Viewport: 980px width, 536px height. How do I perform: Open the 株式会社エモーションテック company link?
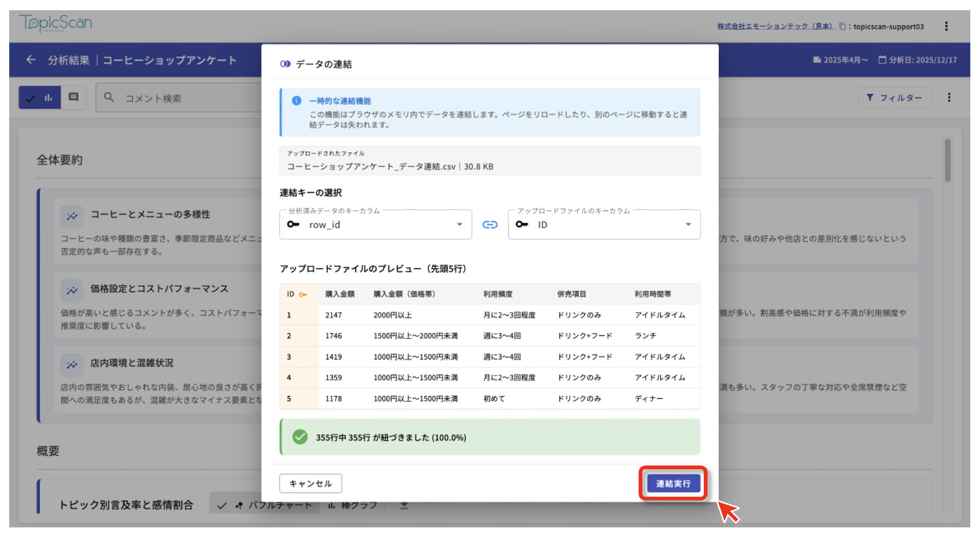click(x=775, y=26)
